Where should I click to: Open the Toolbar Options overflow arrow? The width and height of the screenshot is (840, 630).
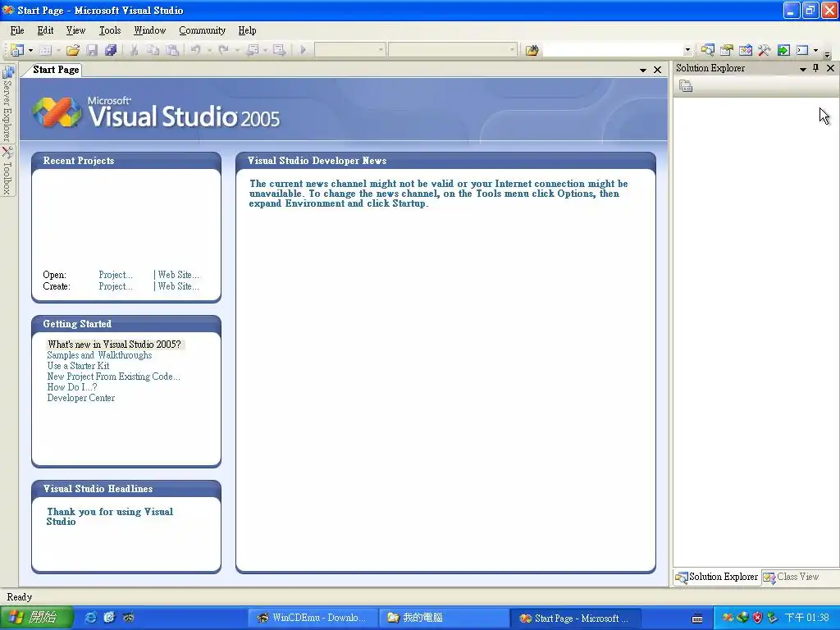[827, 54]
